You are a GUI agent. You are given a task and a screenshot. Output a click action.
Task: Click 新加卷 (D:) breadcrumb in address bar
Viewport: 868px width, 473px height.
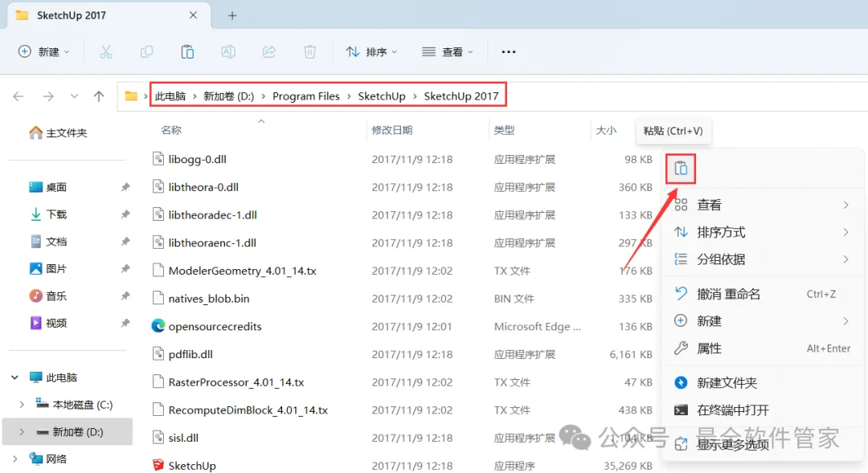click(228, 96)
